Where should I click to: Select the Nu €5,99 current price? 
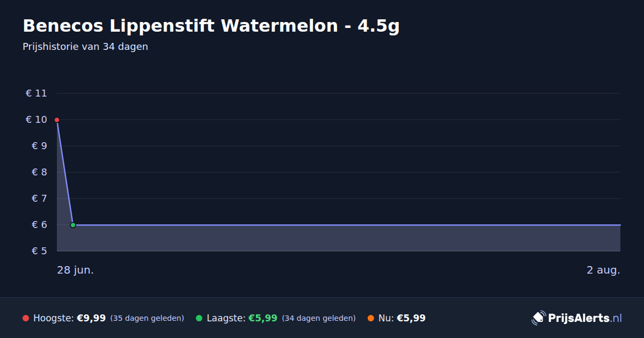pyautogui.click(x=411, y=318)
